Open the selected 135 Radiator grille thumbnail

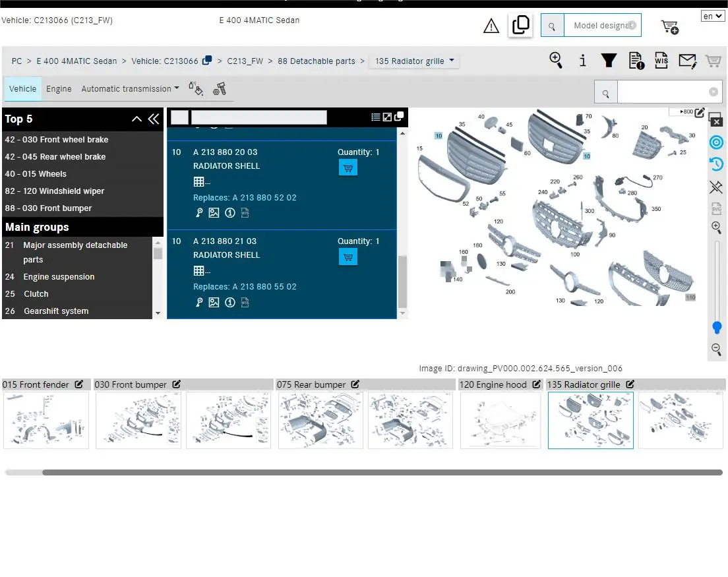pyautogui.click(x=590, y=420)
